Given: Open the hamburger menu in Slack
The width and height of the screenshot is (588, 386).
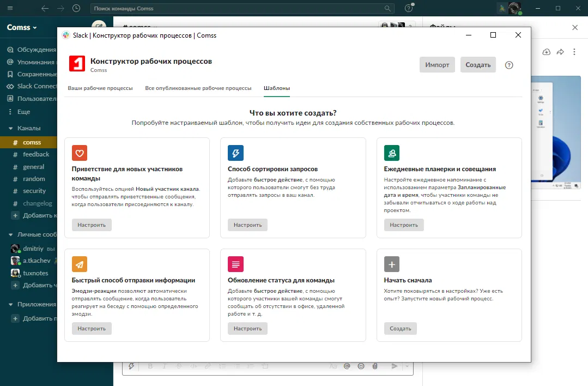Looking at the screenshot, I should point(10,8).
